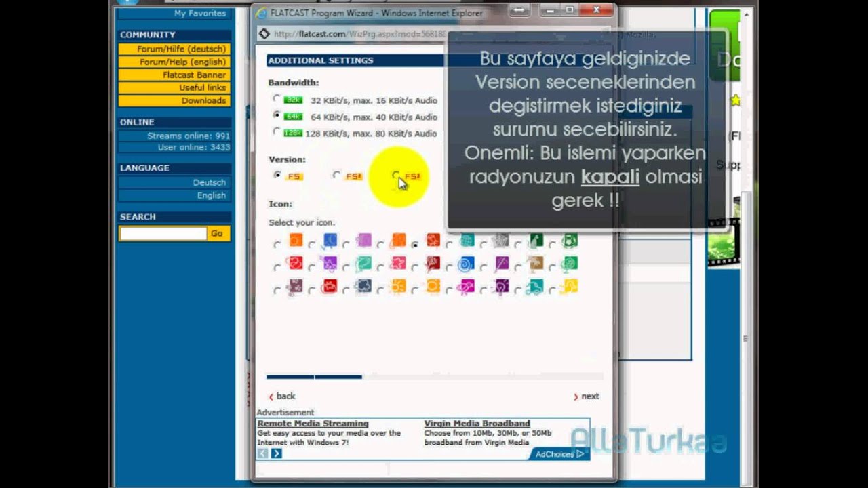Screen dimensions: 868x488
Task: Select the middle FS! version radio button
Action: (336, 175)
